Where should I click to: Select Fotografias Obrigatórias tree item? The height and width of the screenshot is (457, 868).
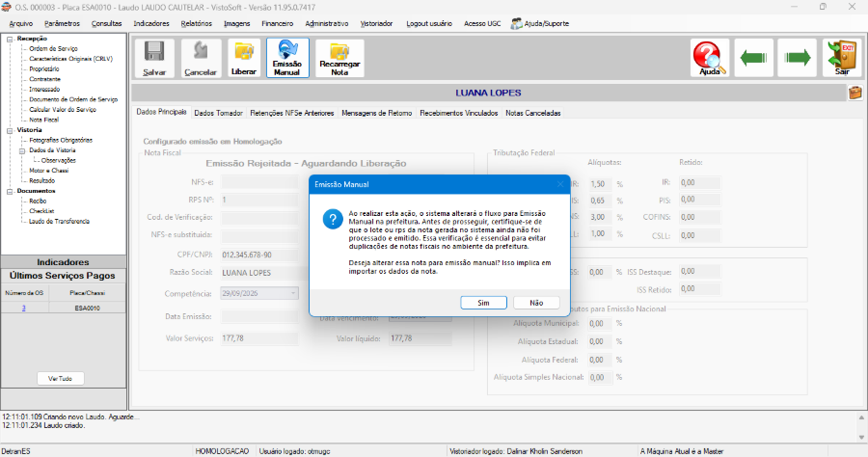coord(61,140)
